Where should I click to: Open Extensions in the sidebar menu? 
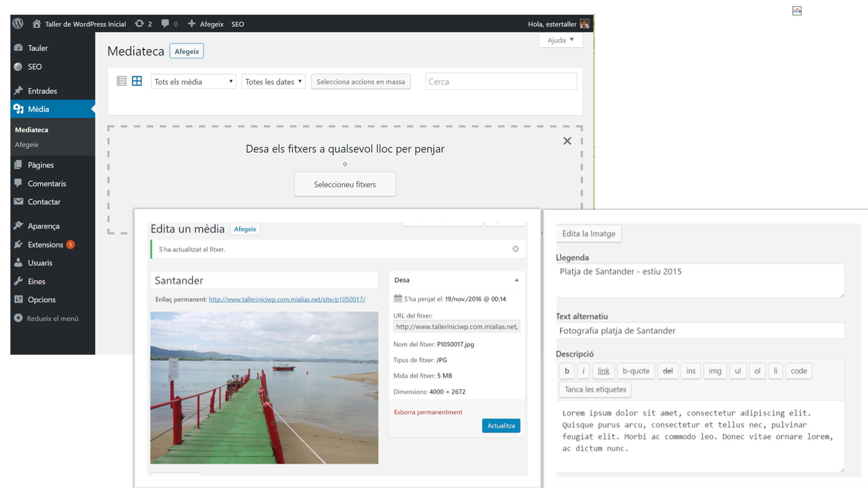(45, 244)
